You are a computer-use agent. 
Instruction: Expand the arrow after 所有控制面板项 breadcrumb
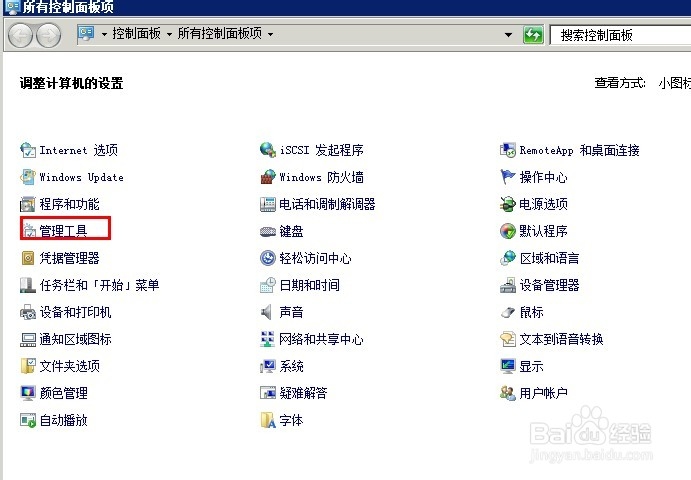(x=270, y=34)
